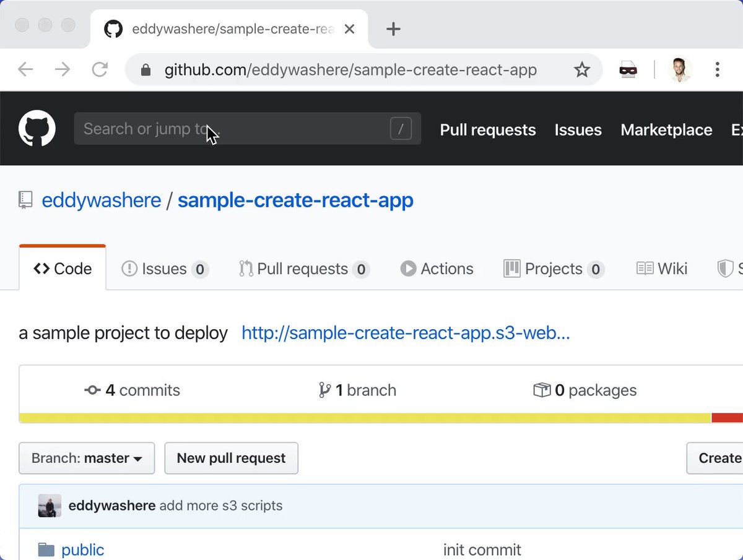Focus the Search or jump to field

click(x=248, y=129)
